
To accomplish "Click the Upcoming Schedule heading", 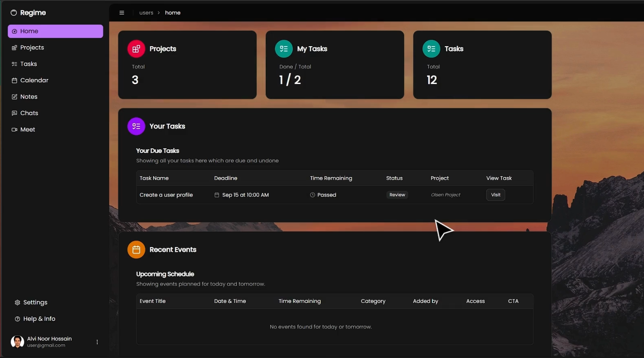I will pos(165,274).
